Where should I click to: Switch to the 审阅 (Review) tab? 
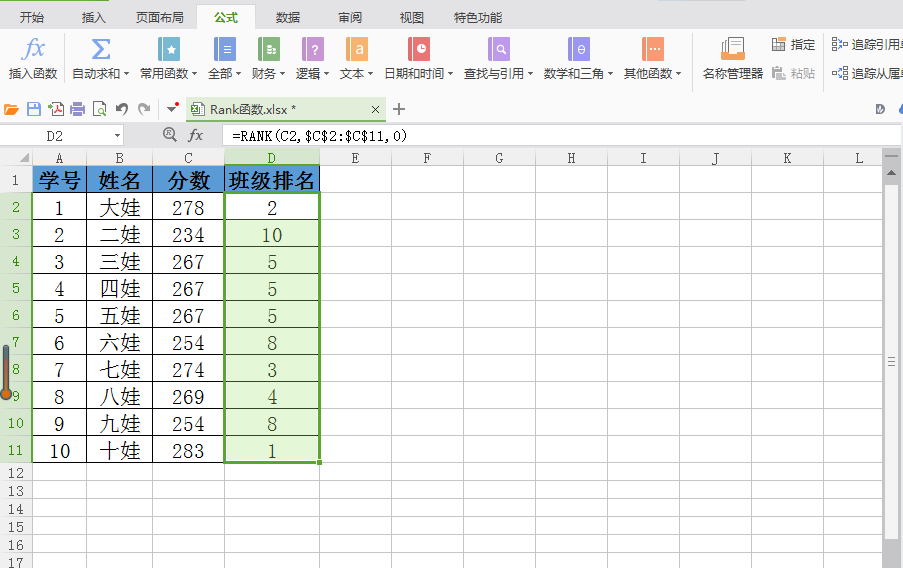tap(350, 18)
